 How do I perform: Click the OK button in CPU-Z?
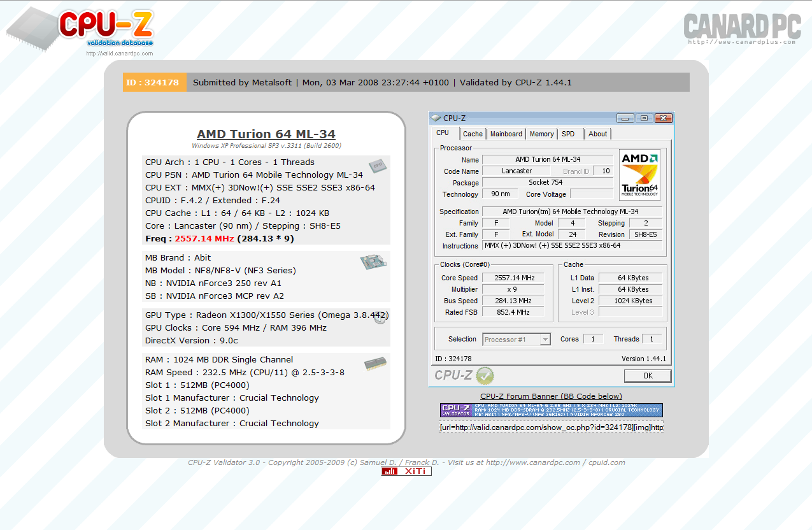(x=648, y=376)
